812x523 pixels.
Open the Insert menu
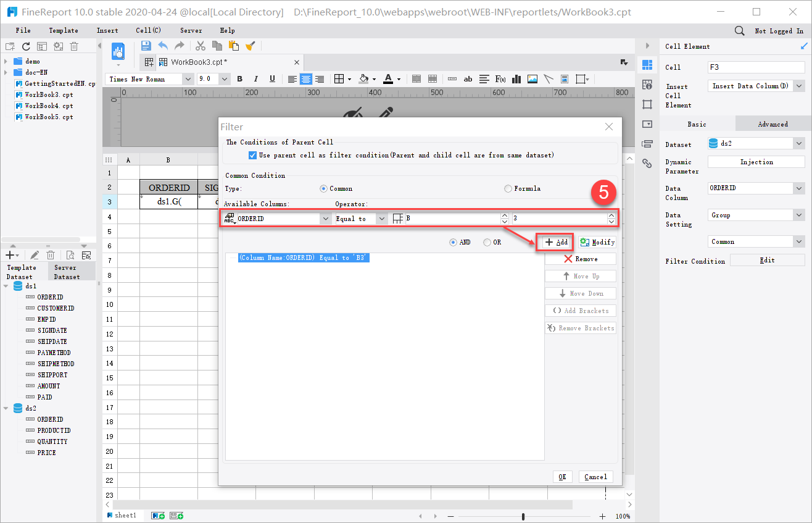click(x=107, y=30)
